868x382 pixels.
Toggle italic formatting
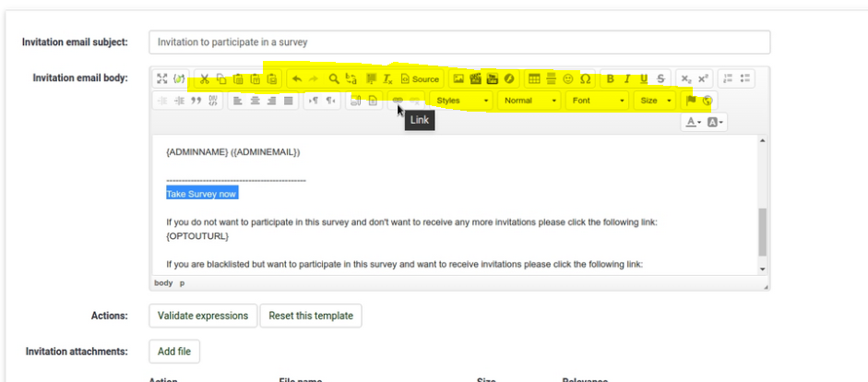pos(626,78)
